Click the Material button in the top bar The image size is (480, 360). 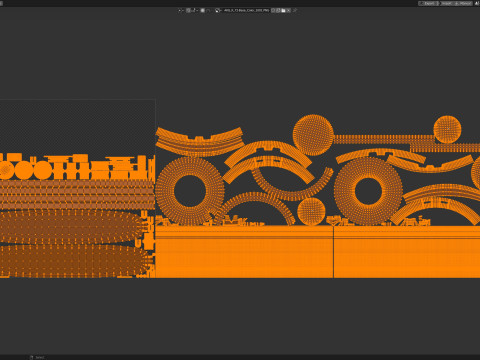click(x=464, y=3)
